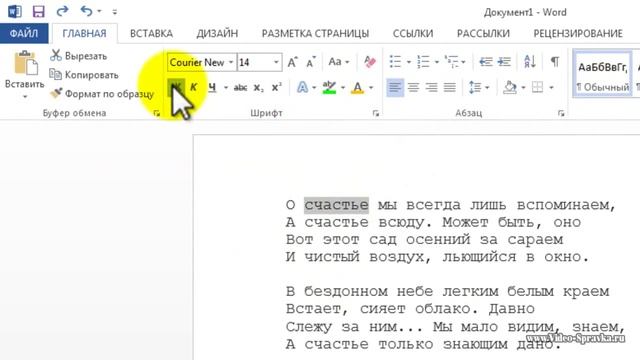Image resolution: width=640 pixels, height=360 pixels.
Task: Click the line spacing icon
Action: click(475, 87)
